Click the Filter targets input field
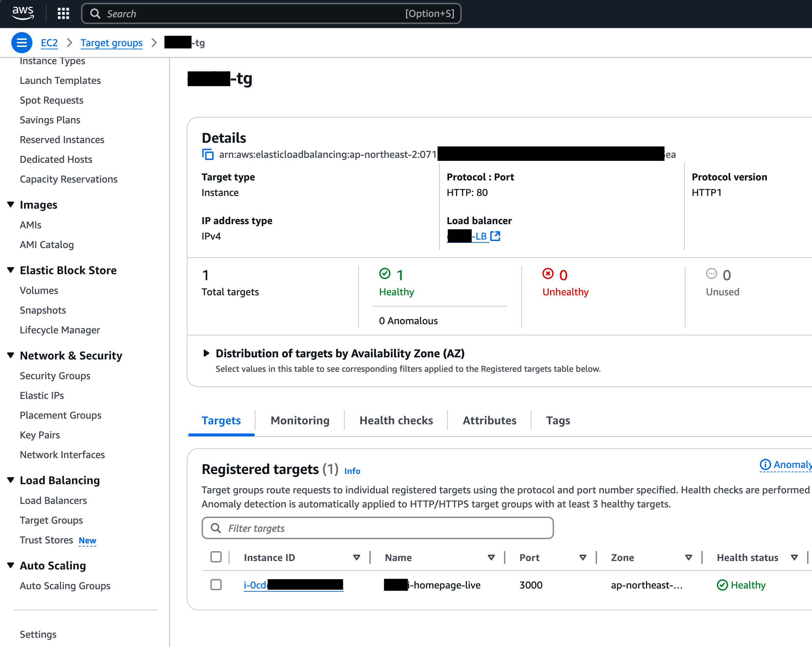The image size is (812, 647). [377, 528]
